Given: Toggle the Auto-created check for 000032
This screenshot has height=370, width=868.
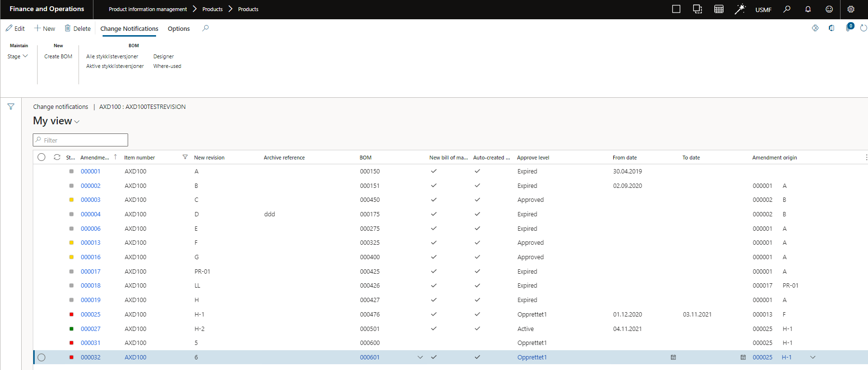Looking at the screenshot, I should point(477,357).
